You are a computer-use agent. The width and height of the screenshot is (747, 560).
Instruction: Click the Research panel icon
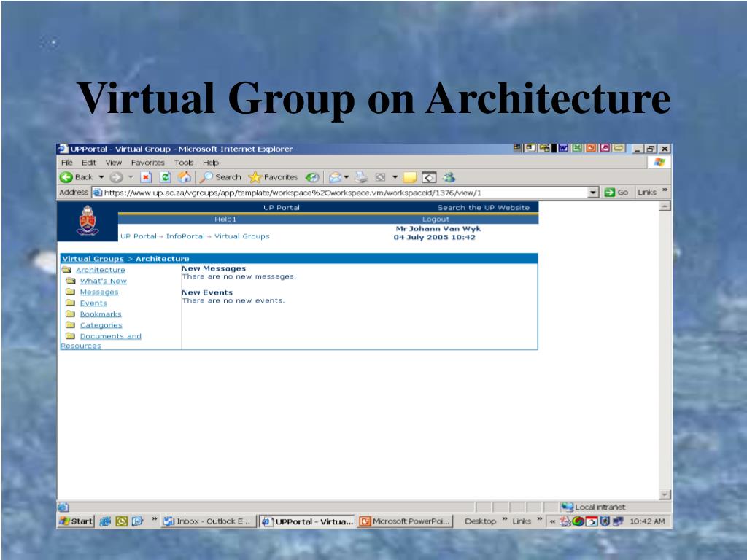[x=429, y=177]
